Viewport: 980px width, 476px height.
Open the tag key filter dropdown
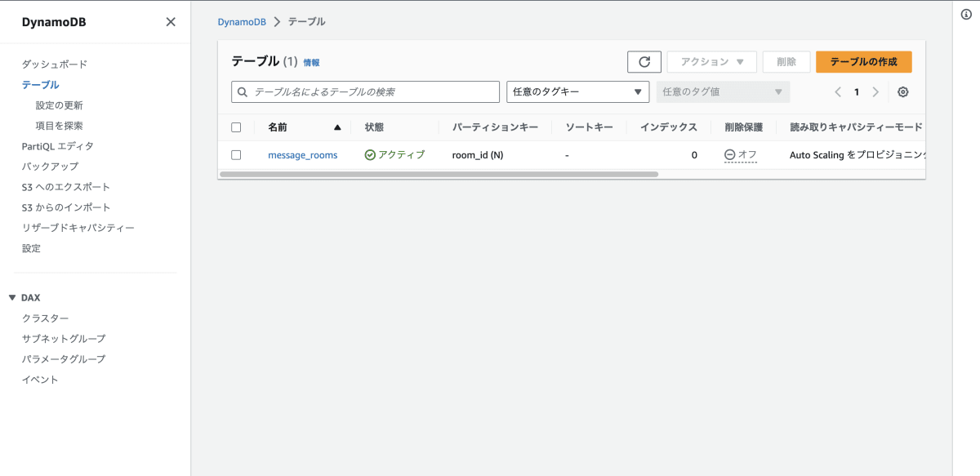click(578, 91)
